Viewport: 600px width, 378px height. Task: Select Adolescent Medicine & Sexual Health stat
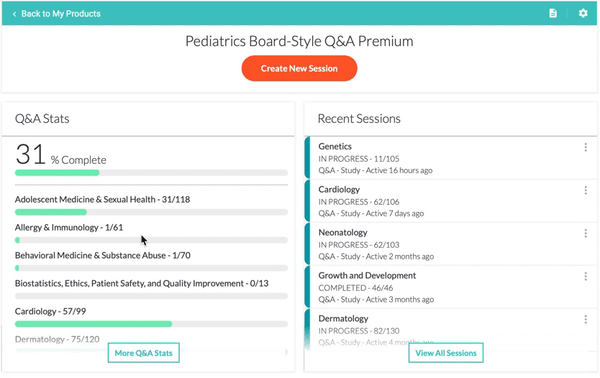151,205
